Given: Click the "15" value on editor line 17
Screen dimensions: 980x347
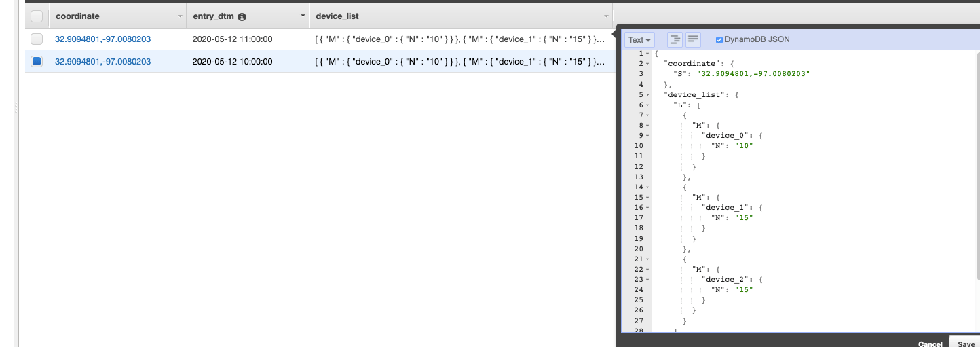Looking at the screenshot, I should tap(744, 218).
